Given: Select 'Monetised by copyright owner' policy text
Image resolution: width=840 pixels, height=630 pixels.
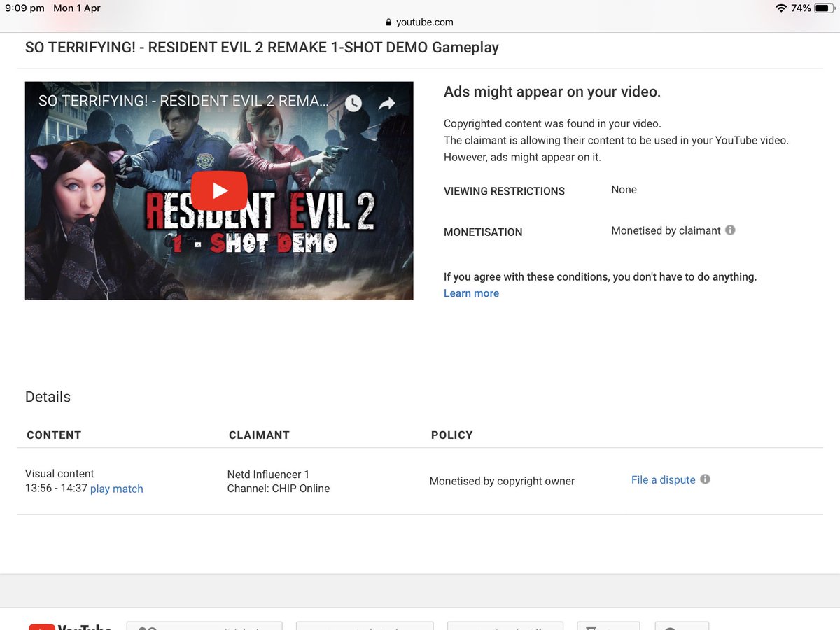Looking at the screenshot, I should pos(502,481).
